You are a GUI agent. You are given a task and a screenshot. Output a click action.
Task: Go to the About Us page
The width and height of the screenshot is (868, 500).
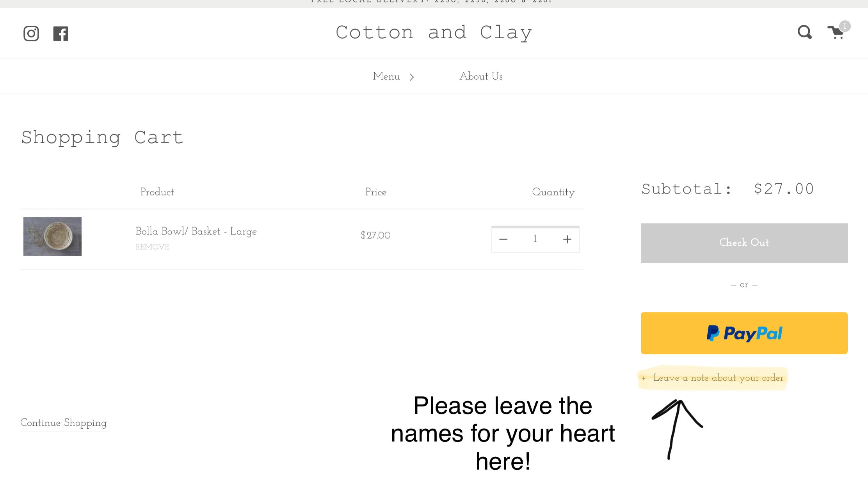tap(481, 76)
